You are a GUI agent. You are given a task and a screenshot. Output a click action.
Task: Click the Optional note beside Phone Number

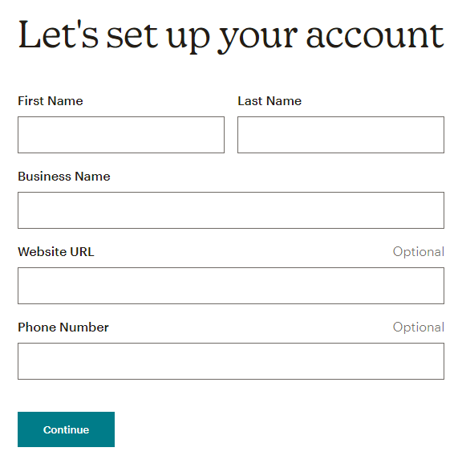coord(419,328)
